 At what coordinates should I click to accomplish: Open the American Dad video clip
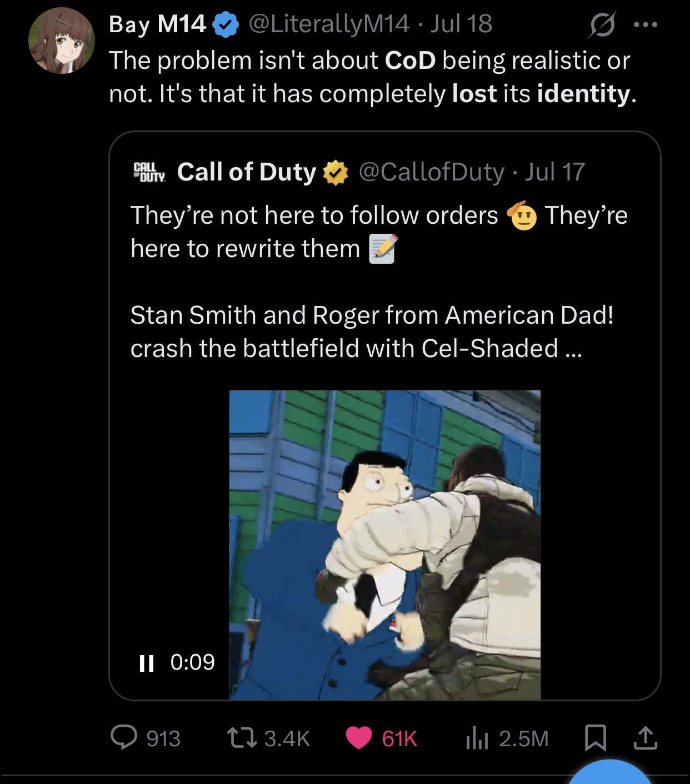pyautogui.click(x=384, y=544)
